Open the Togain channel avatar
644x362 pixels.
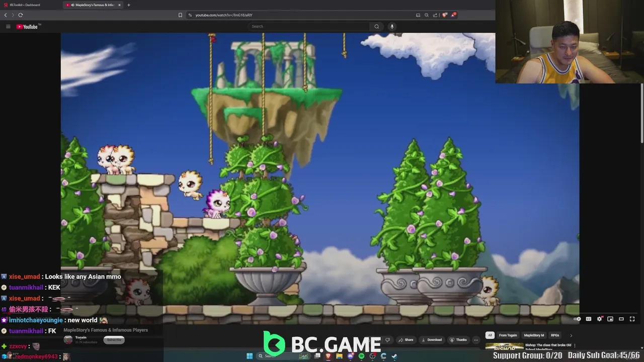[68, 340]
